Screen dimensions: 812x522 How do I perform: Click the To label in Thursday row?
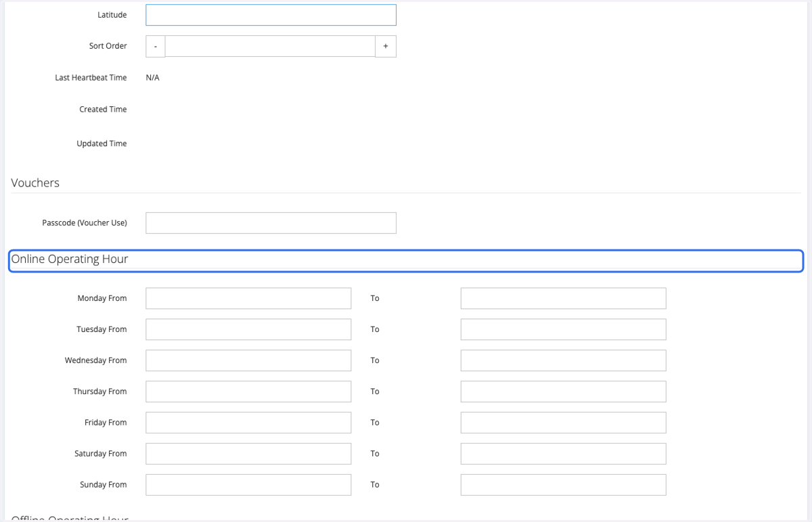pyautogui.click(x=375, y=391)
